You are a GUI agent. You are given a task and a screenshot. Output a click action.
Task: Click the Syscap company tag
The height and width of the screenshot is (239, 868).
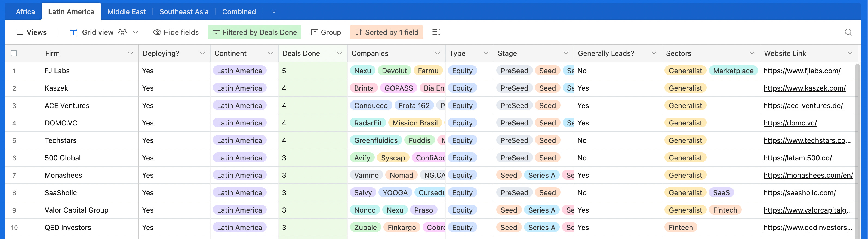pyautogui.click(x=393, y=158)
